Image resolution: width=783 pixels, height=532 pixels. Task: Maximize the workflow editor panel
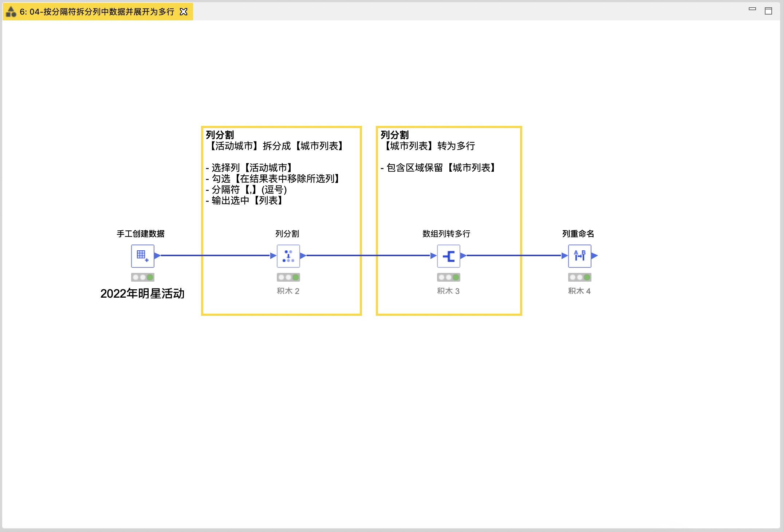point(768,11)
